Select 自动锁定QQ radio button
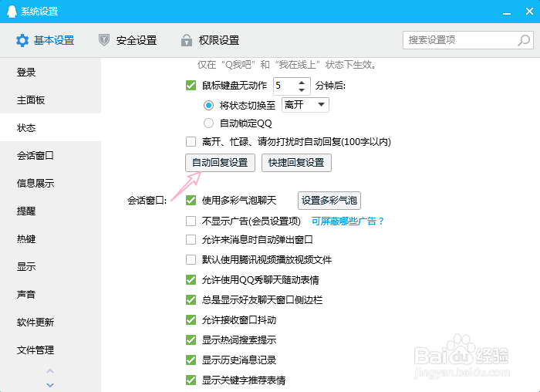The image size is (540, 392). point(208,123)
